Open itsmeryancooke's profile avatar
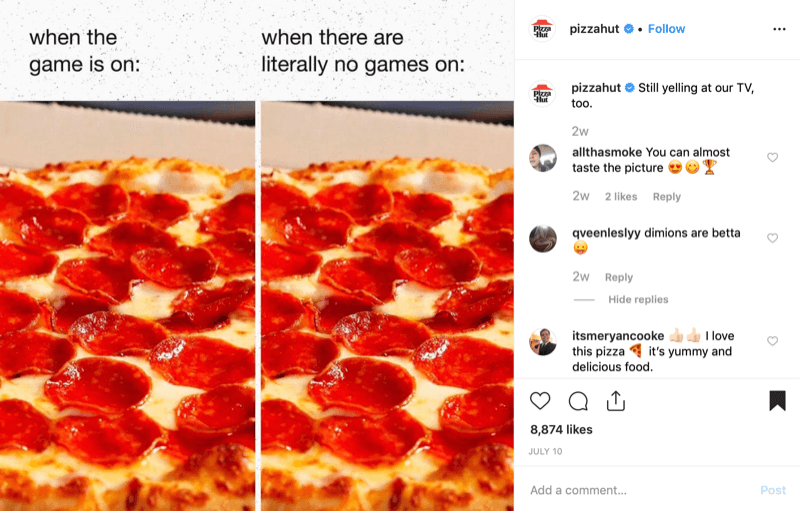Image resolution: width=800 pixels, height=511 pixels. click(x=543, y=342)
